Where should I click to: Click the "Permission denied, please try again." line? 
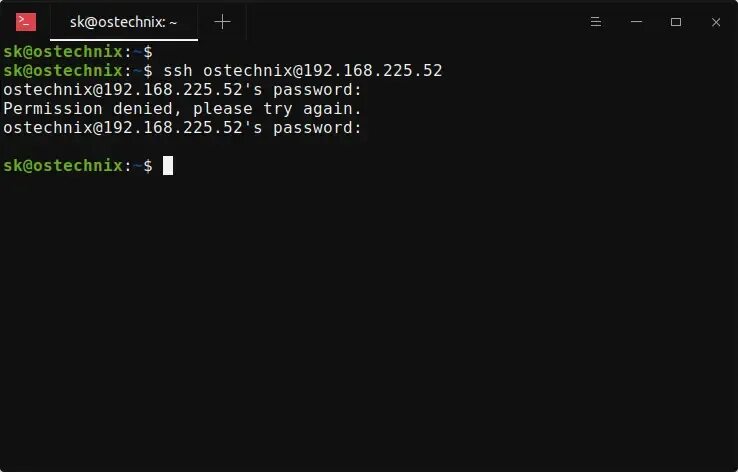pos(182,109)
